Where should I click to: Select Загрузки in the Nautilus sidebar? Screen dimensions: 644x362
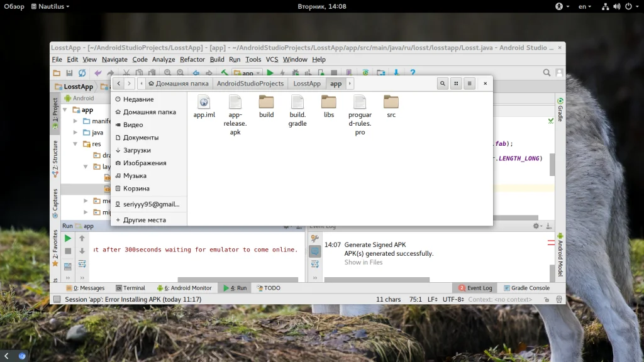point(136,150)
